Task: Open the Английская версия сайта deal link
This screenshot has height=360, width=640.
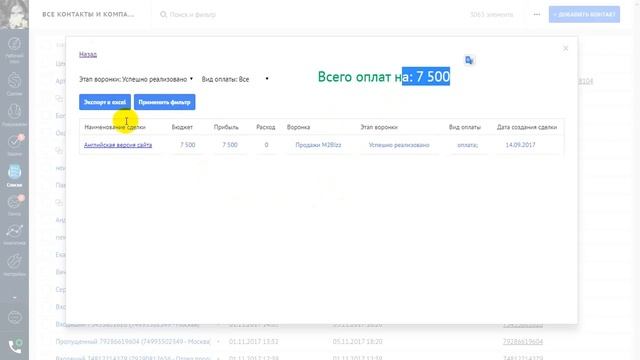Action: (118, 145)
